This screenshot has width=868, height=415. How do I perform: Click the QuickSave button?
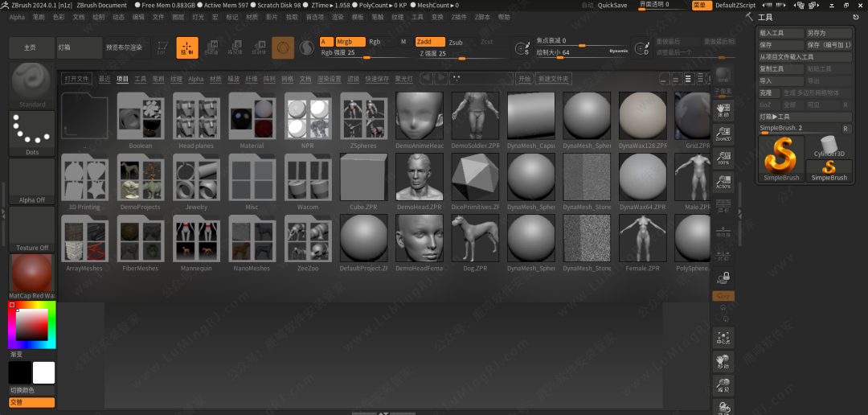pos(612,5)
